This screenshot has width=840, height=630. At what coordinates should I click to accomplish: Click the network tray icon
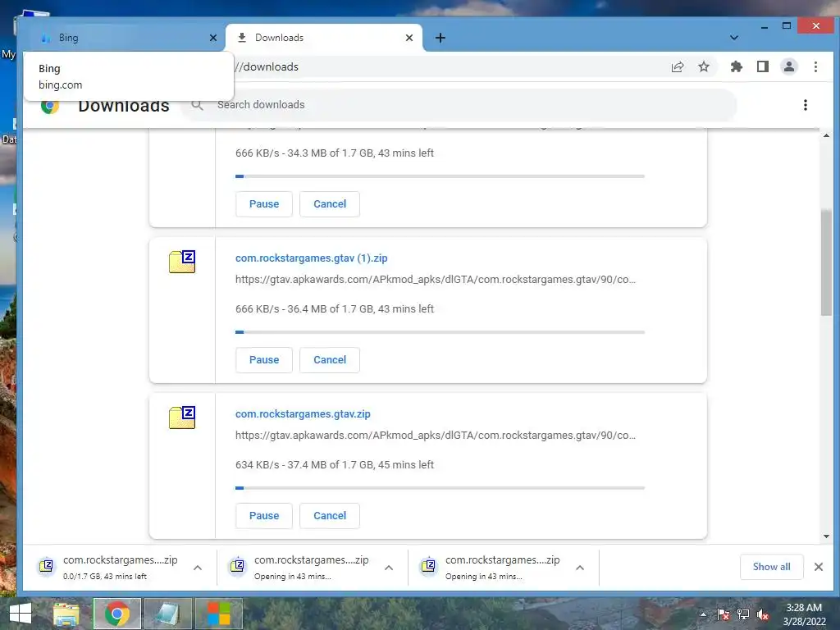point(743,614)
